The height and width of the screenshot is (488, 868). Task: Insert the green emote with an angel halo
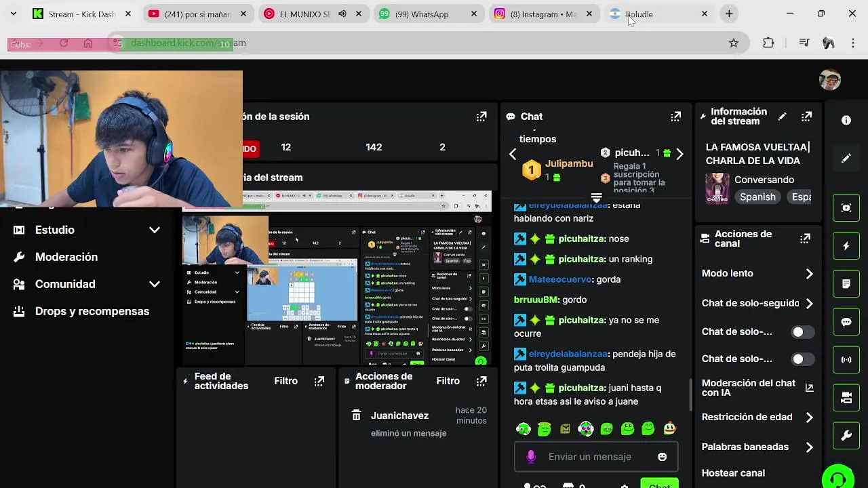coord(544,428)
